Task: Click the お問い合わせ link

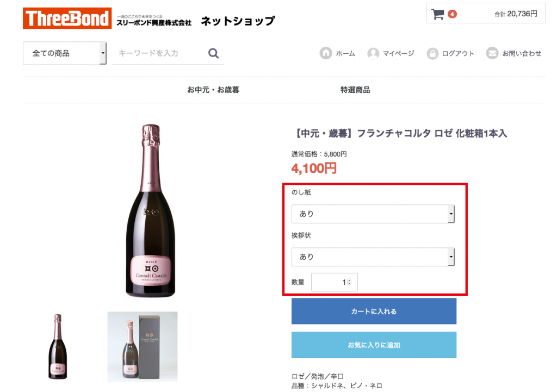Action: tap(522, 53)
